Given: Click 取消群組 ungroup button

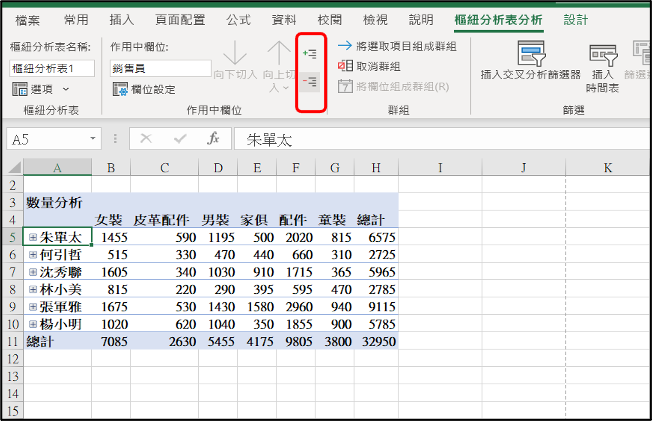Looking at the screenshot, I should pos(369,66).
